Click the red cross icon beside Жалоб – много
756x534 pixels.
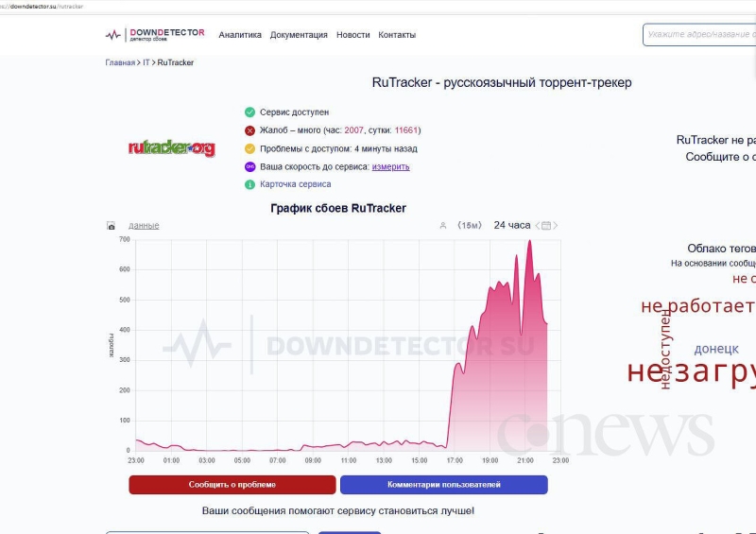click(249, 130)
